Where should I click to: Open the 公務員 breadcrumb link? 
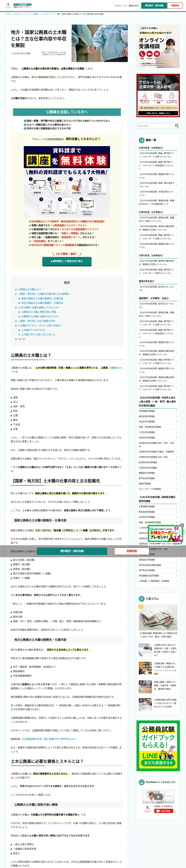pos(35,14)
